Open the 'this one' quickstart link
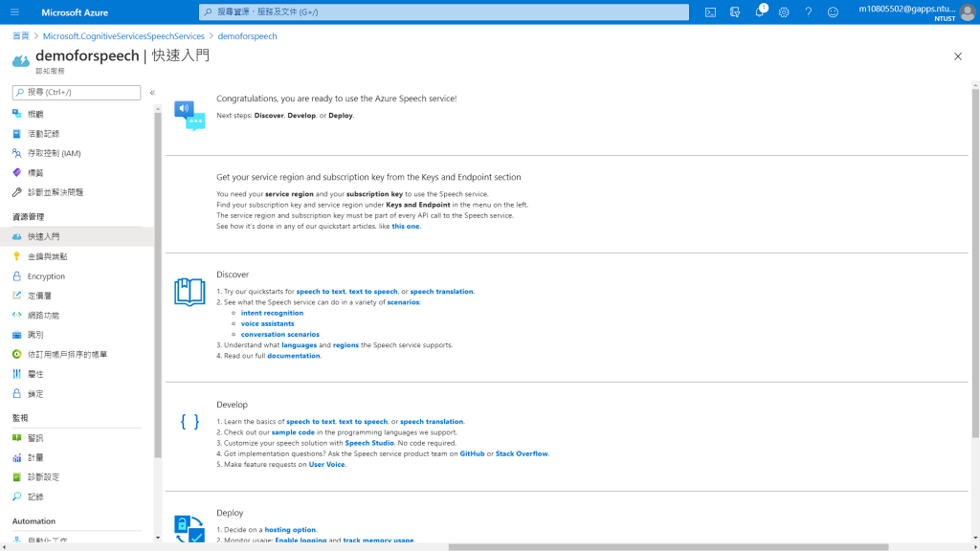Screen dimensions: 980x551 click(406, 226)
